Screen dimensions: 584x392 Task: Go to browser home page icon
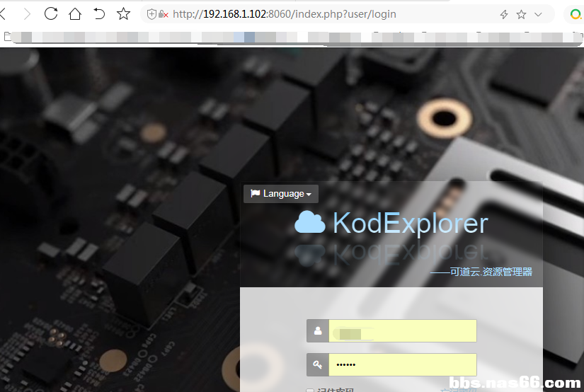pos(75,14)
